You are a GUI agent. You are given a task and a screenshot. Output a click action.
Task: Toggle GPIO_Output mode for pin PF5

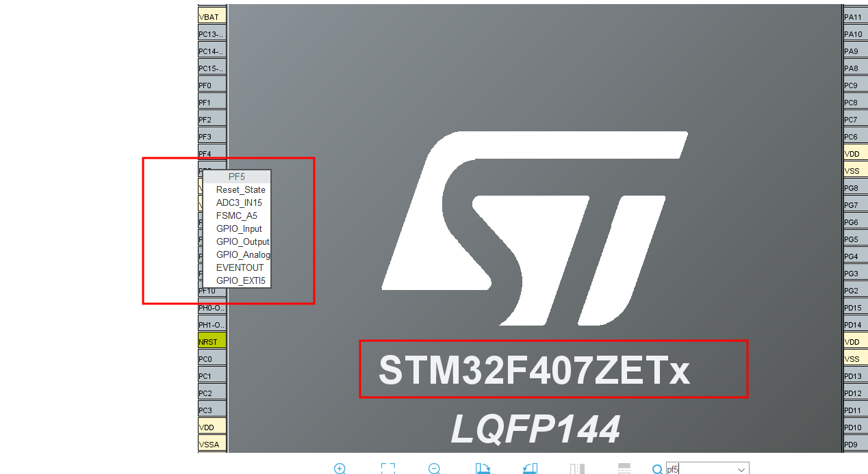click(x=242, y=241)
